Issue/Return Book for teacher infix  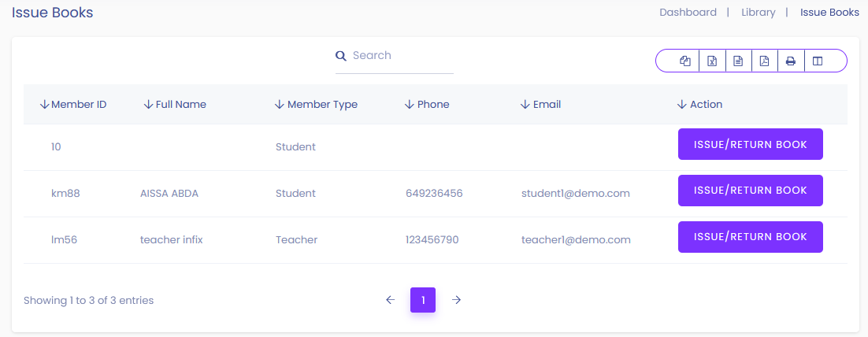[x=750, y=237]
